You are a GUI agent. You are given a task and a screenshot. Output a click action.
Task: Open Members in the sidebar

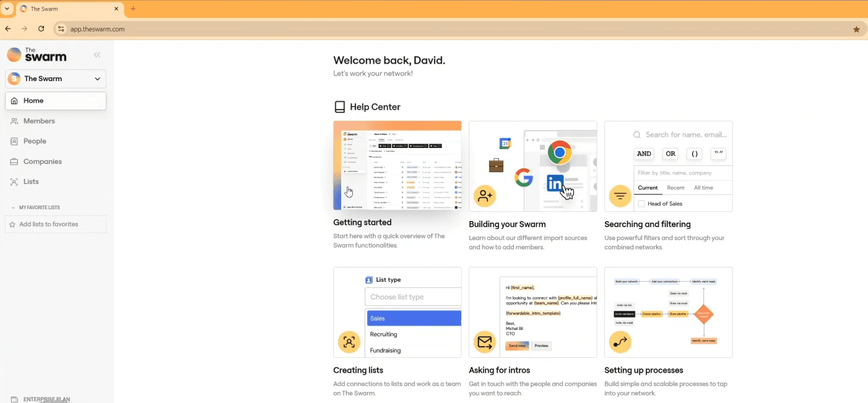pos(39,121)
